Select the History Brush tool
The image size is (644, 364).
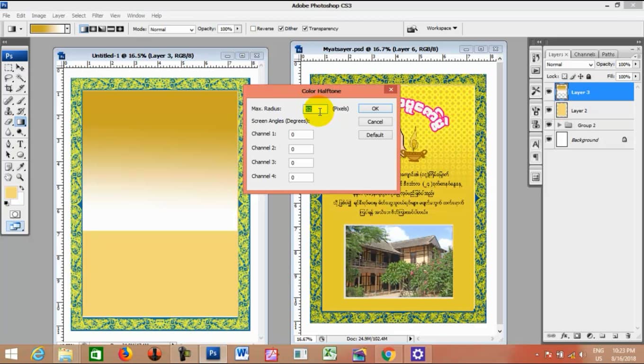(20, 111)
